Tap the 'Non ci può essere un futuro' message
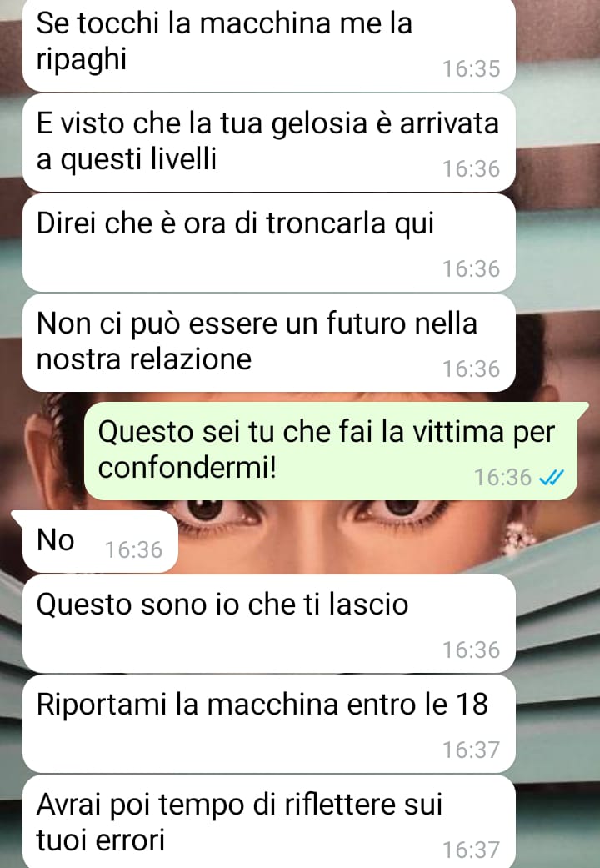This screenshot has width=600, height=868. point(269,343)
